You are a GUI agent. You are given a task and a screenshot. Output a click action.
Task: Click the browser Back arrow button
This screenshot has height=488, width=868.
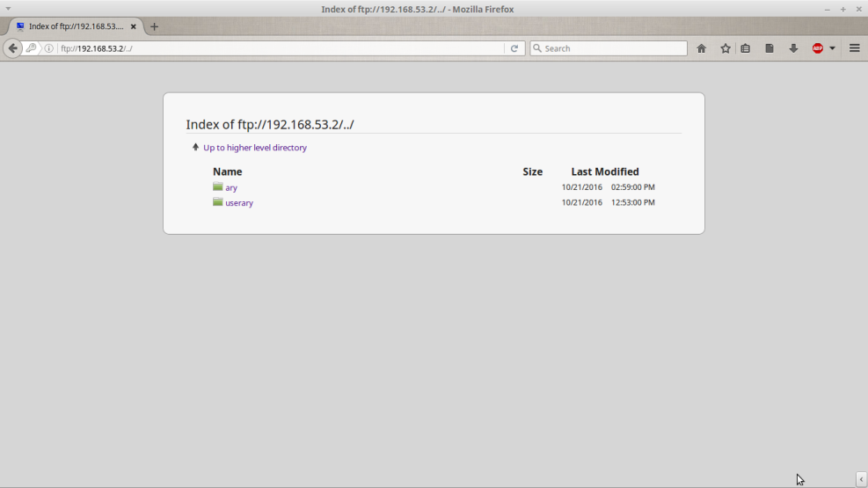point(12,48)
